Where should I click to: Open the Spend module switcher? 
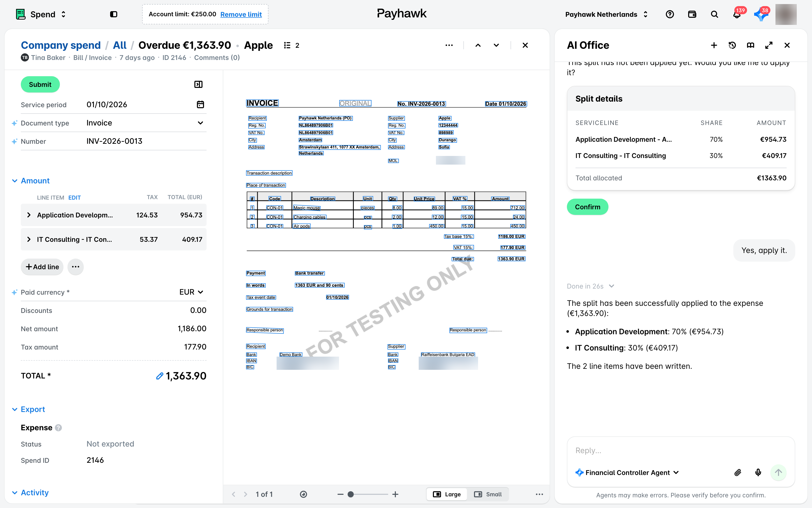[x=41, y=14]
